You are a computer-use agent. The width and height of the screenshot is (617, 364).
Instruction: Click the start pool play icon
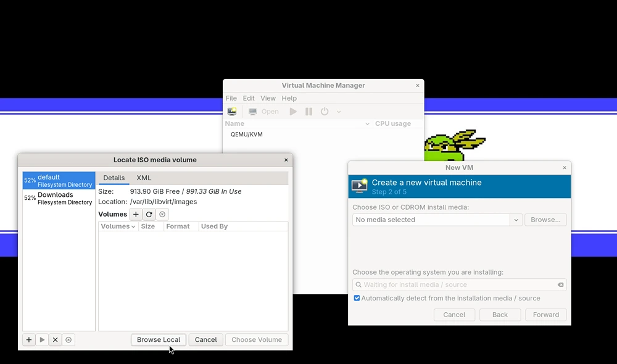tap(42, 339)
